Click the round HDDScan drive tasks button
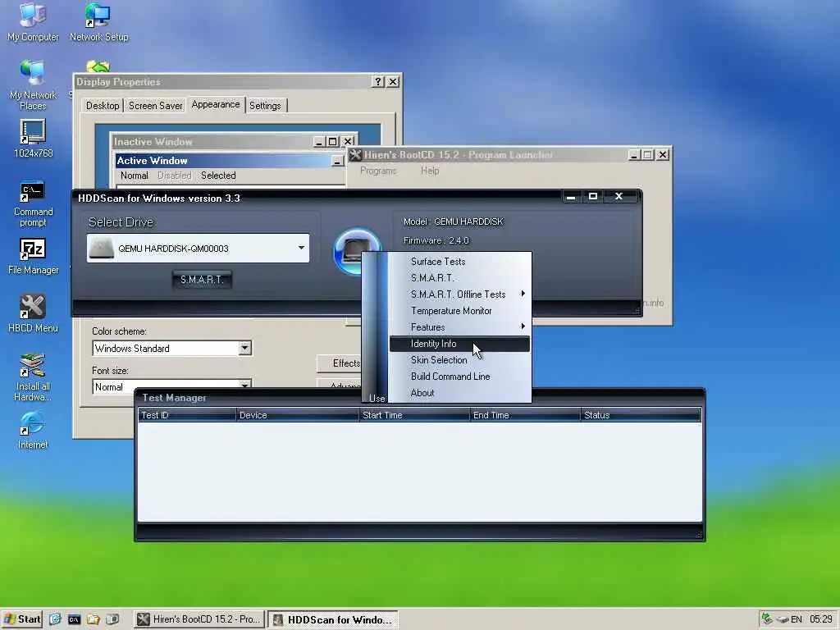840x630 pixels. click(356, 251)
